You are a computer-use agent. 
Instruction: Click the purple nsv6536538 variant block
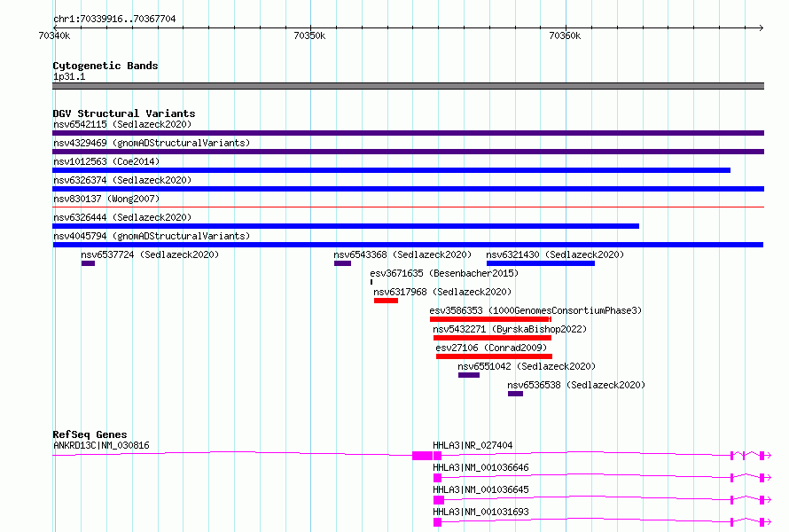click(x=515, y=394)
